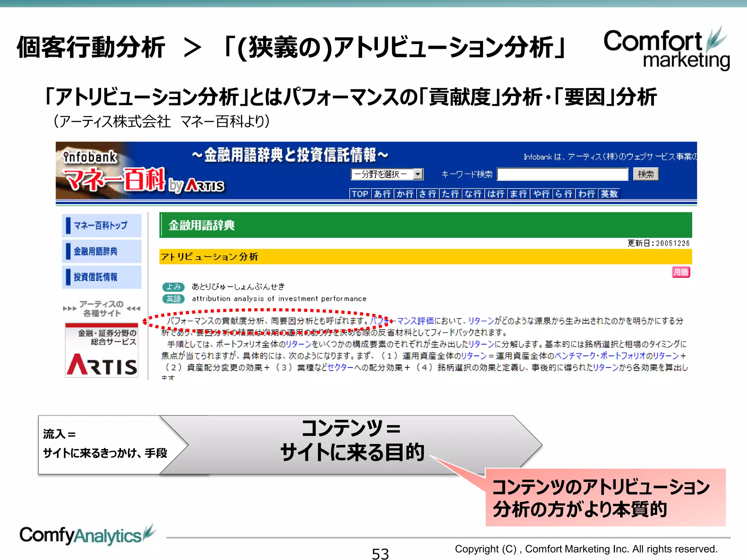This screenshot has width=747, height=560.
Task: Follow the リターン link before がどのような源泉
Action: [x=481, y=321]
